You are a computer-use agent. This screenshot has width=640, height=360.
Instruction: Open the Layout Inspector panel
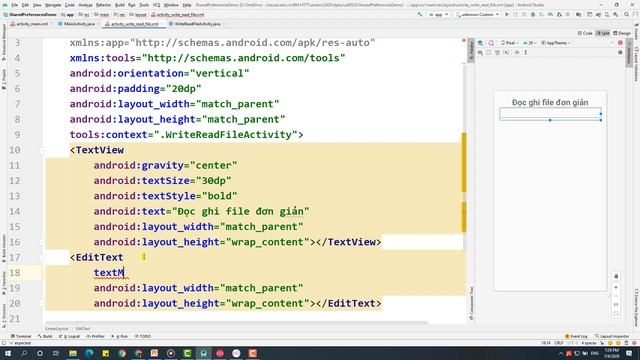[611, 336]
